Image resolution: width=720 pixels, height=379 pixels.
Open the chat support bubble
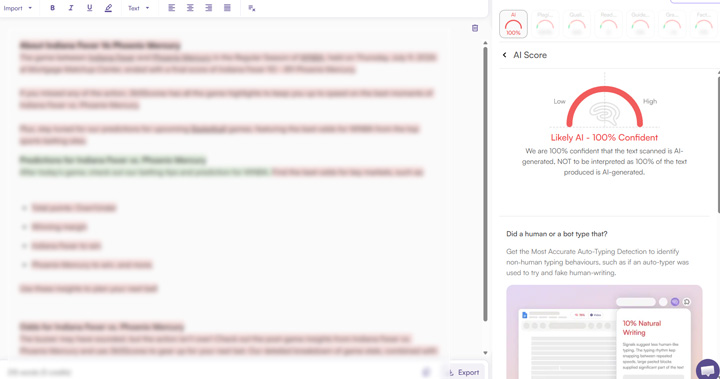(x=708, y=369)
